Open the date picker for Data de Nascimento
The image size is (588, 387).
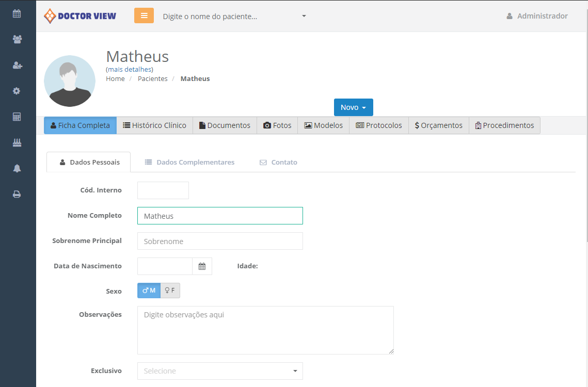(202, 266)
